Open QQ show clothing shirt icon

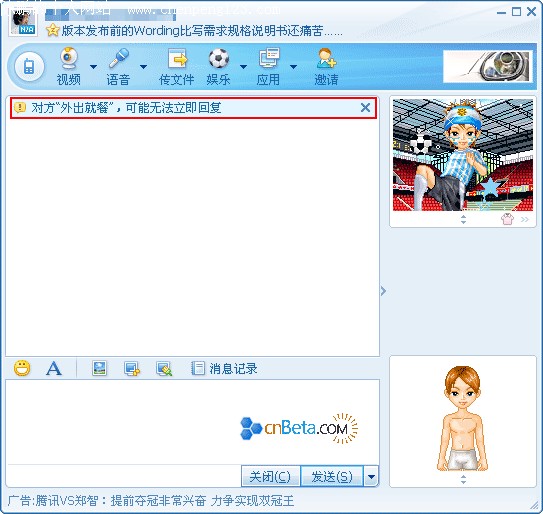(x=507, y=219)
